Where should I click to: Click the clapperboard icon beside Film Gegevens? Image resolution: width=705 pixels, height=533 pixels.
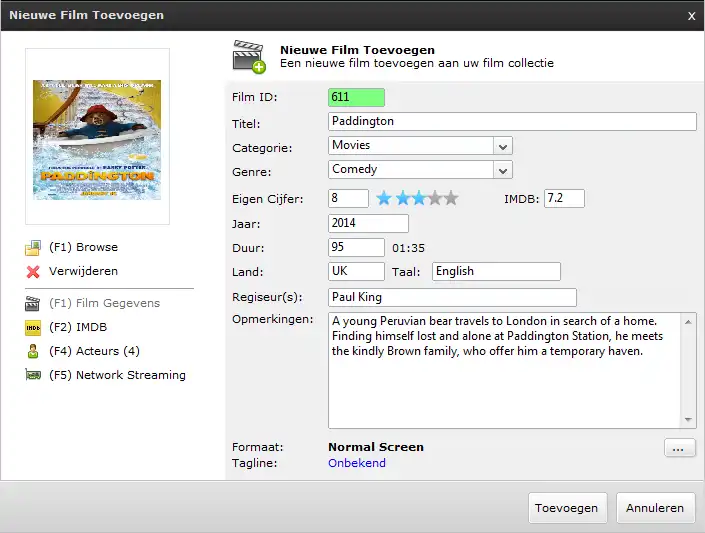pyautogui.click(x=32, y=304)
